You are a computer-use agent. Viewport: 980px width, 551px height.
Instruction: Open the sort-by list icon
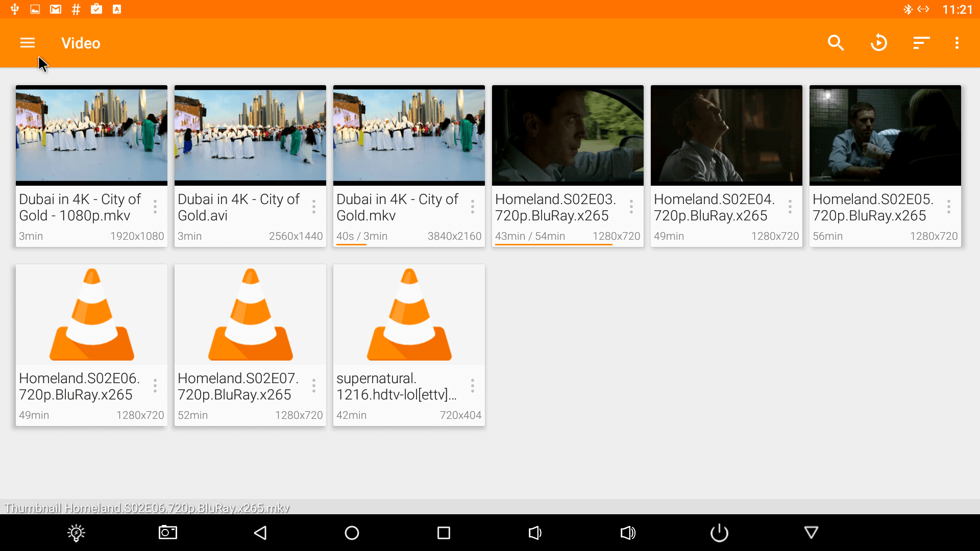(x=921, y=43)
